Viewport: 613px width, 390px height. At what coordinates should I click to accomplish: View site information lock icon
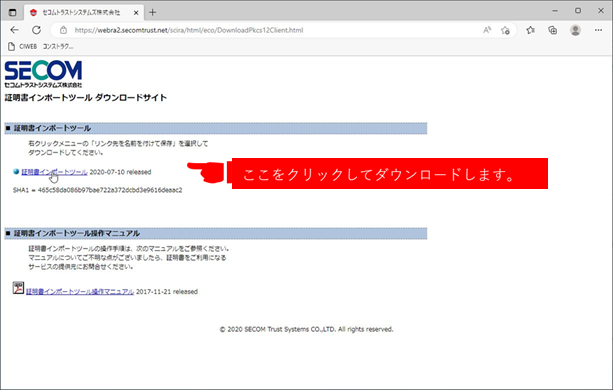coord(63,30)
